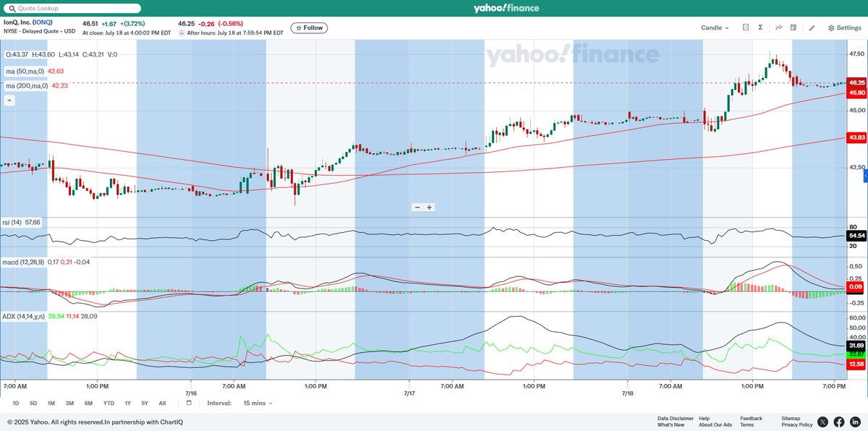Zoom out chart with minus button

point(417,208)
